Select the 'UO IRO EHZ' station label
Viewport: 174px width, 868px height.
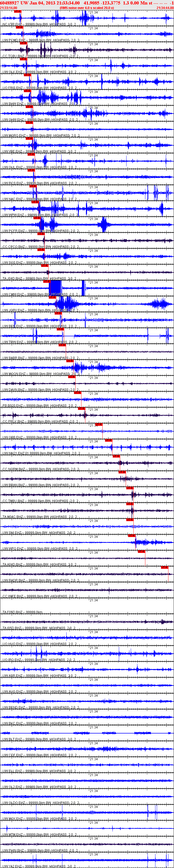[12, 659]
